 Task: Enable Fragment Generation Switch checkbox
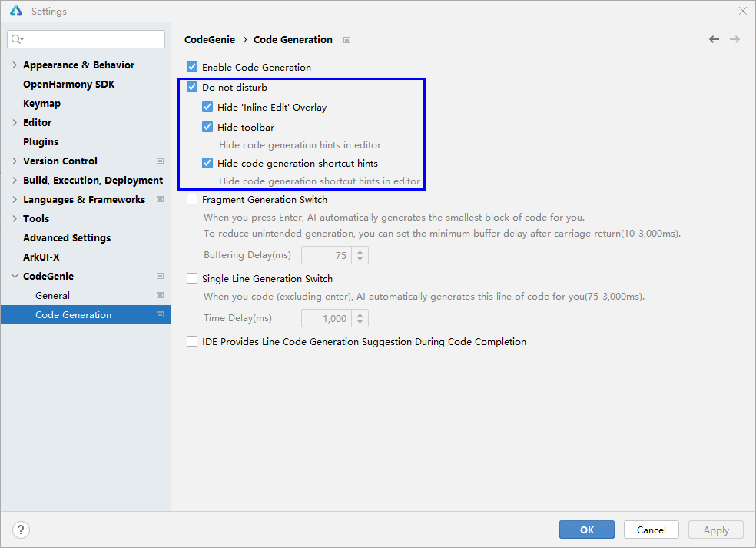[192, 200]
